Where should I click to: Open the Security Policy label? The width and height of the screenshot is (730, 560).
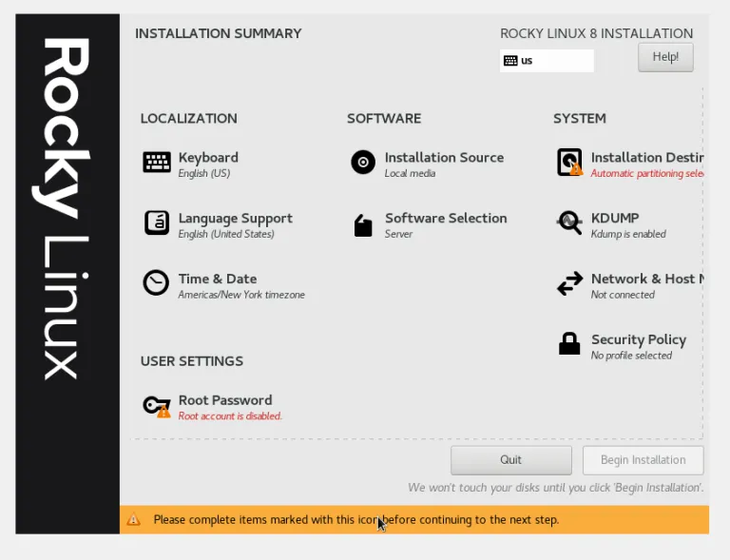click(639, 339)
